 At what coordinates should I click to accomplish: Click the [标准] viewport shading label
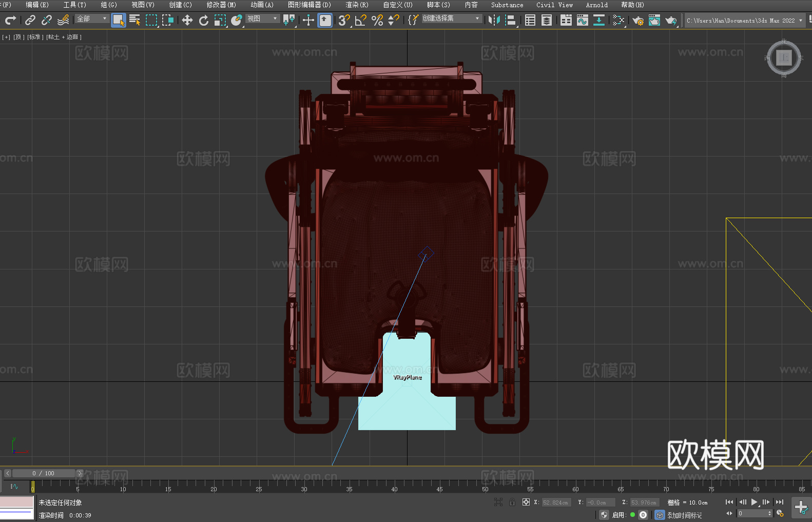35,37
